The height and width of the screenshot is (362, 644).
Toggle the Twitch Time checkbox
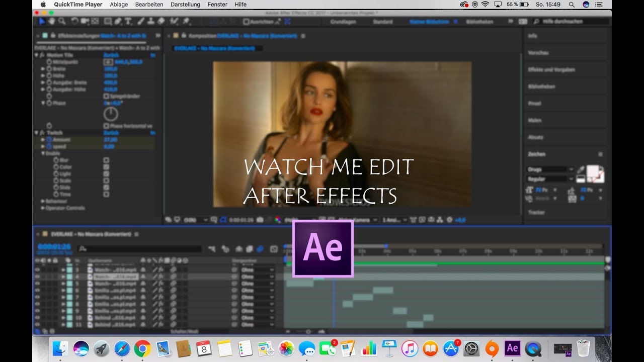(106, 194)
